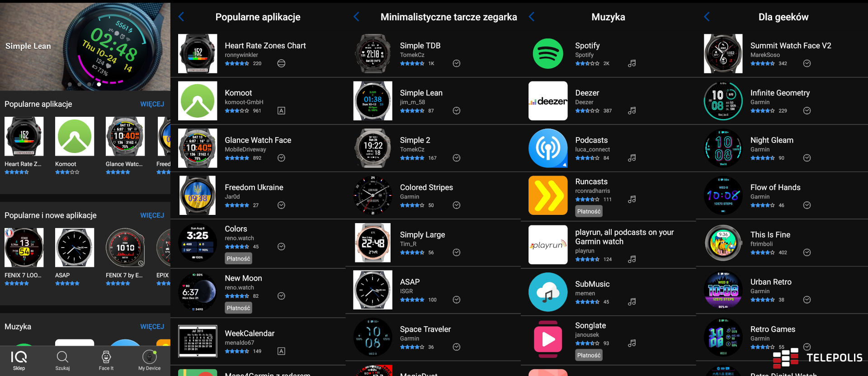
Task: Go back from Popularne aplikacje screen
Action: [181, 17]
